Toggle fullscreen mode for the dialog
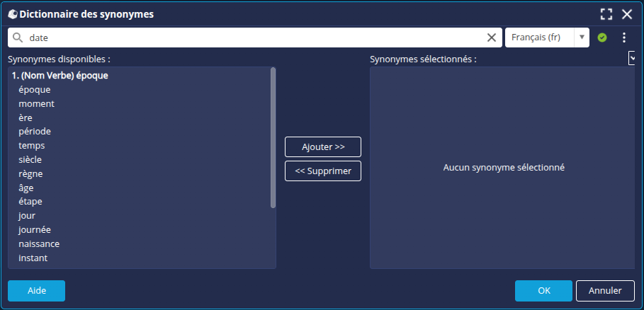Screen dimensions: 644x310 tap(606, 14)
